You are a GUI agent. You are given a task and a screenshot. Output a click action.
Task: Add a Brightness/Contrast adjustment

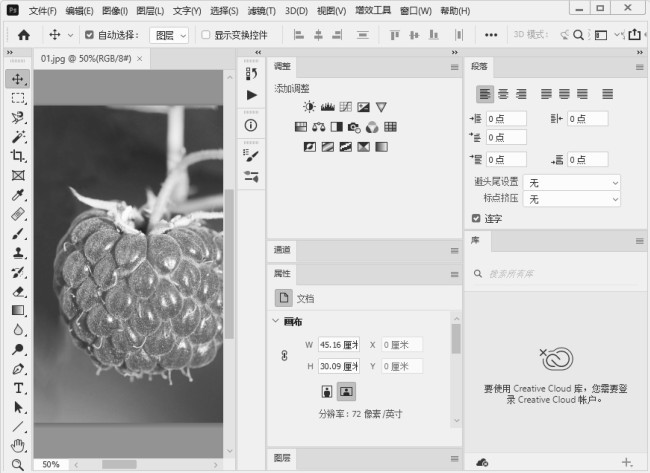pos(309,107)
